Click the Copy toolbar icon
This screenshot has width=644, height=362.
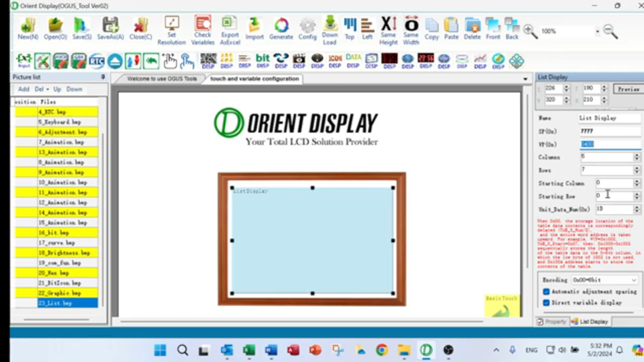[432, 29]
